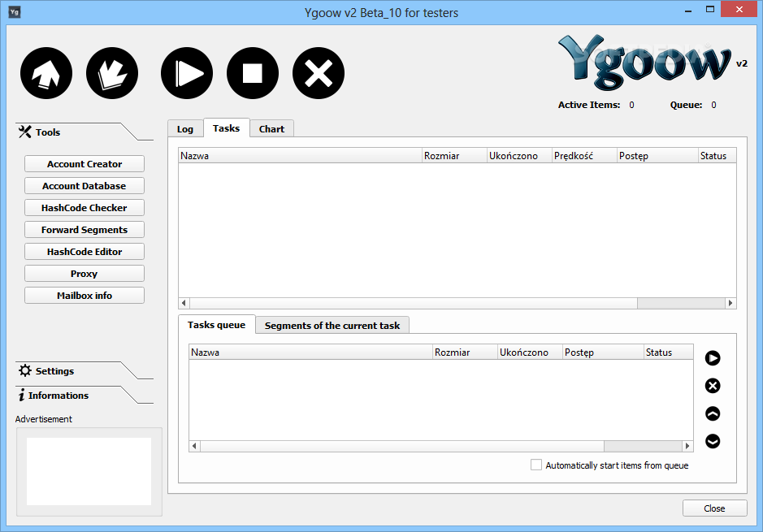Sort tasks table by Rozmiar column
763x532 pixels.
pos(454,156)
